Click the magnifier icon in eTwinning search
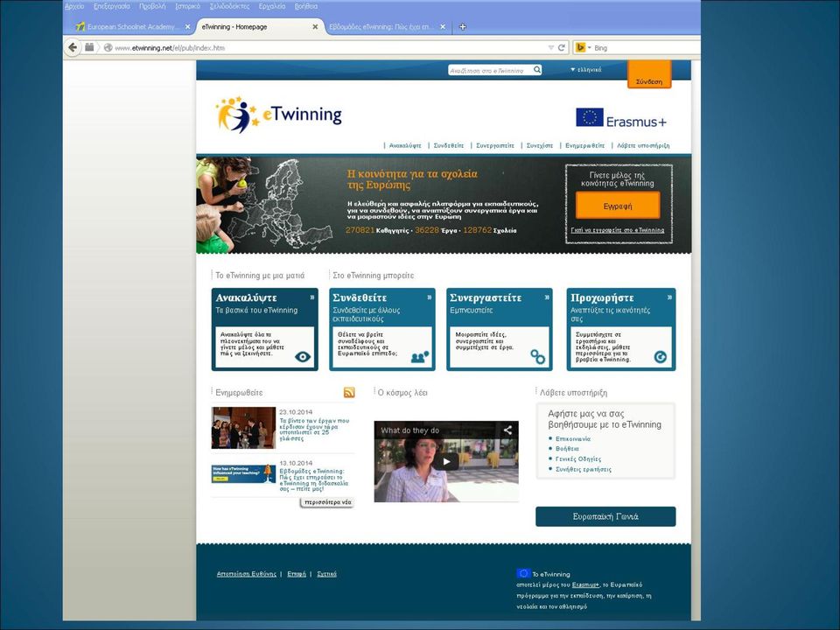This screenshot has width=840, height=630. 536,70
